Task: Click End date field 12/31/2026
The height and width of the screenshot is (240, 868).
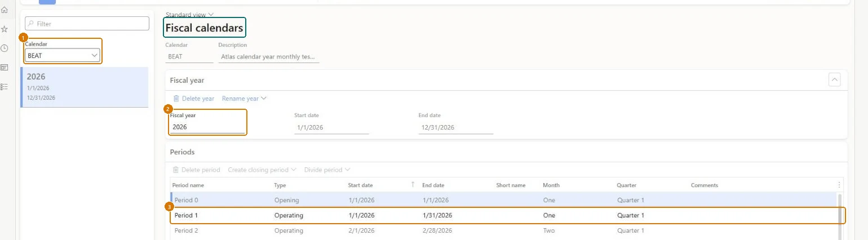Action: point(455,127)
